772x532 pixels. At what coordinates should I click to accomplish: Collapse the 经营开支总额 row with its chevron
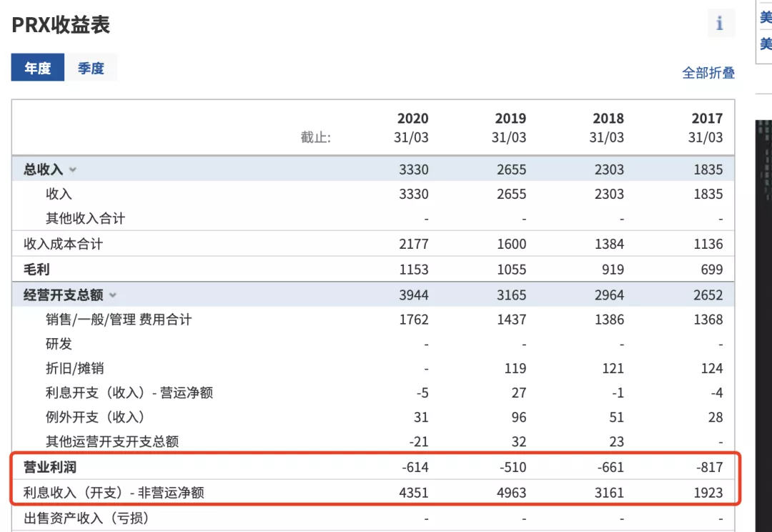click(113, 295)
